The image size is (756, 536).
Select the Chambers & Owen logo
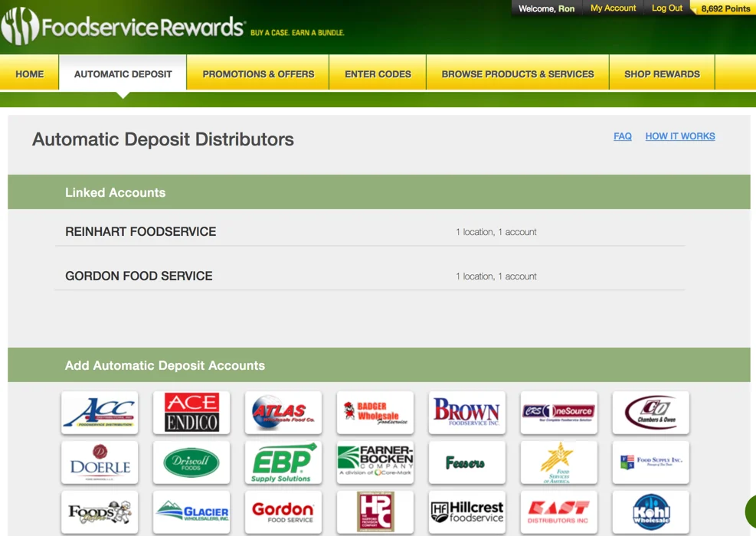tap(651, 413)
